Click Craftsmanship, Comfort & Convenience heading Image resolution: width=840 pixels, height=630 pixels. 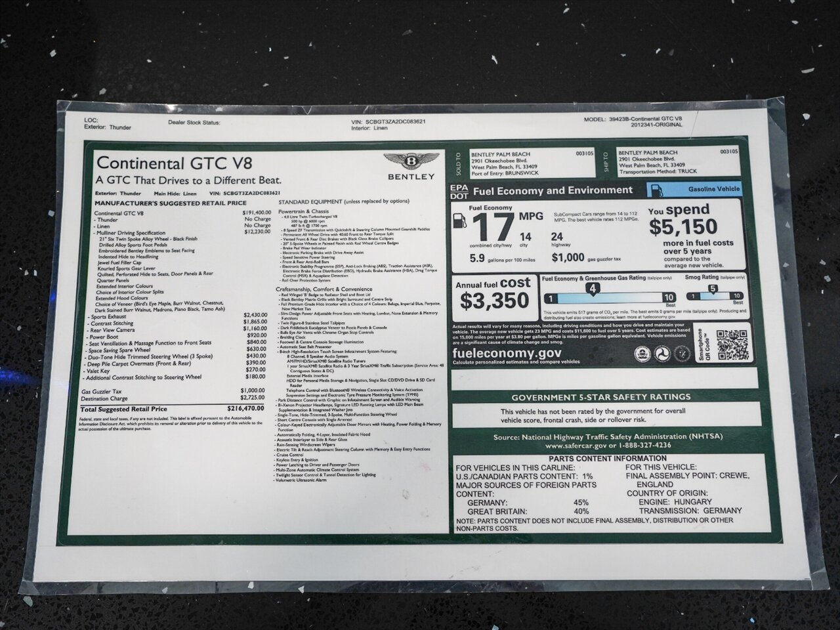pos(324,289)
